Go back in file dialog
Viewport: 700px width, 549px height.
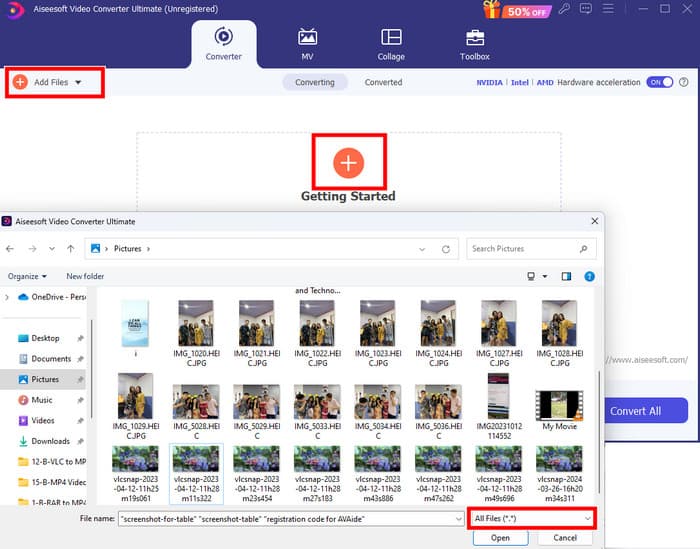point(10,249)
